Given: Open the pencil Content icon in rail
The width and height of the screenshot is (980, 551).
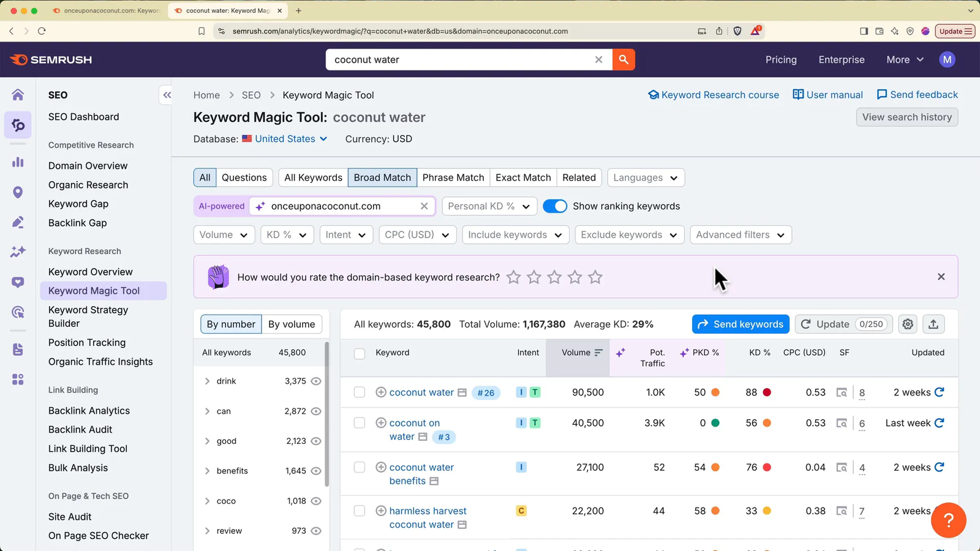Looking at the screenshot, I should [18, 222].
